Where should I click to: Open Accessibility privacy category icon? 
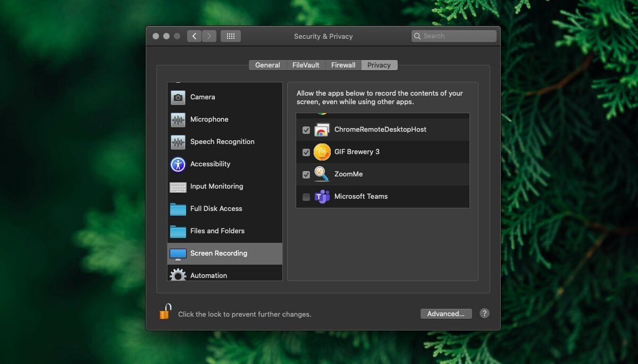[178, 164]
